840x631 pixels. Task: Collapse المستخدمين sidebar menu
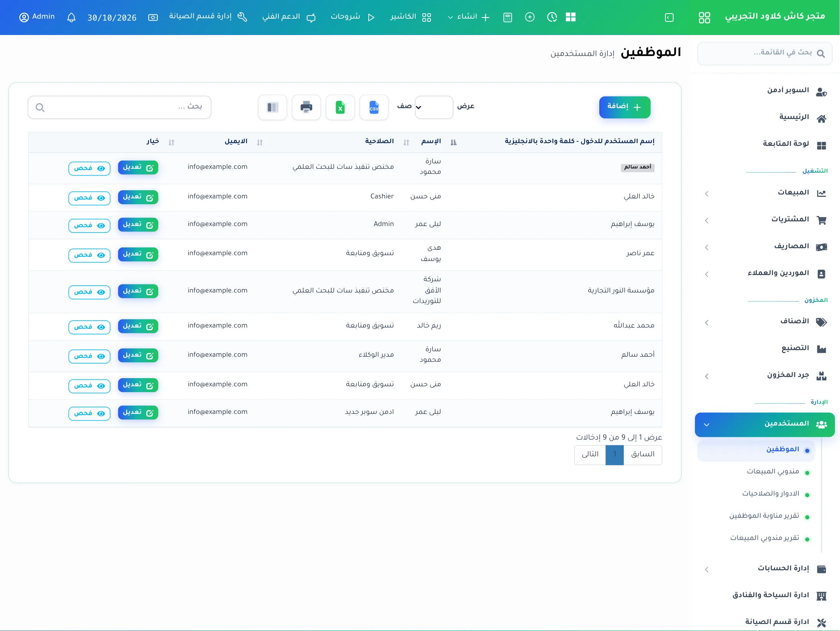coord(765,424)
